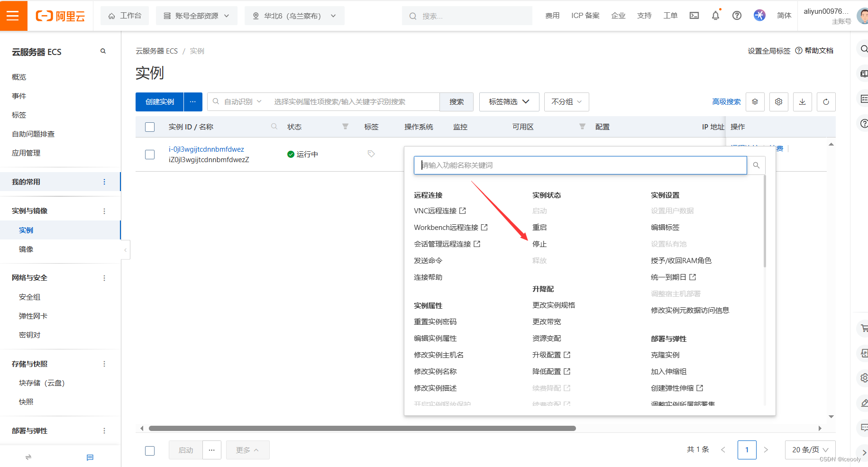Open the 高级搜索 link

coord(726,102)
